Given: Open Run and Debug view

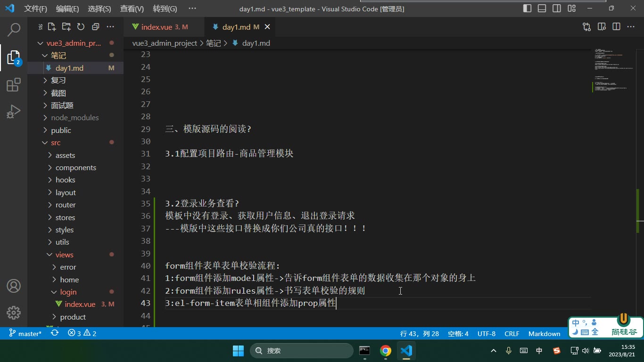Looking at the screenshot, I should pyautogui.click(x=14, y=112).
